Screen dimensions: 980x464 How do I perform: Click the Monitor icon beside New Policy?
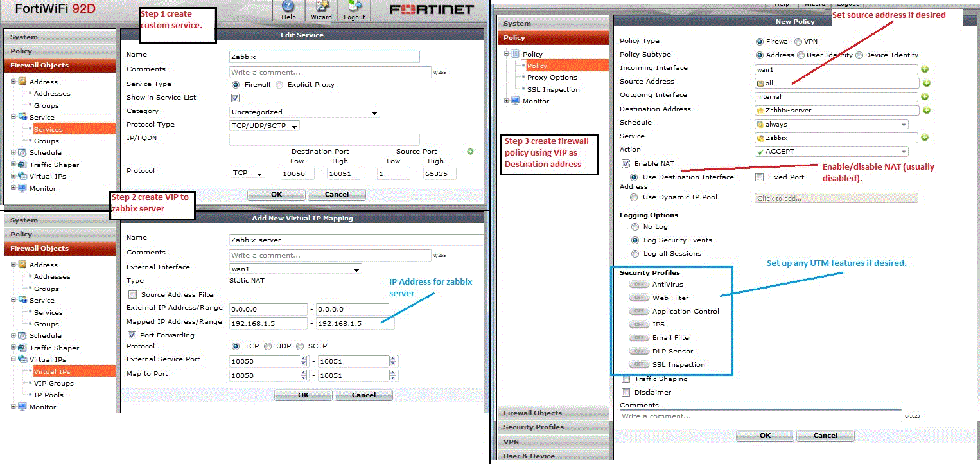515,101
